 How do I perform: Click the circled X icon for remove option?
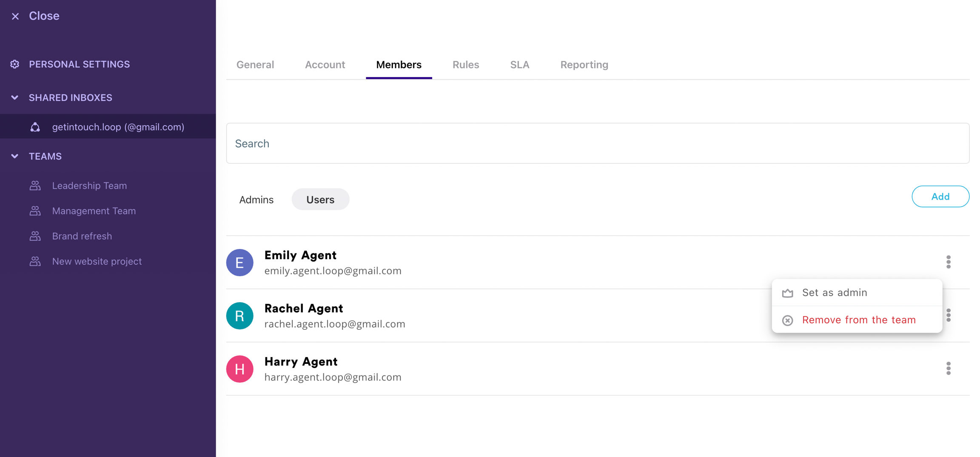pos(787,320)
